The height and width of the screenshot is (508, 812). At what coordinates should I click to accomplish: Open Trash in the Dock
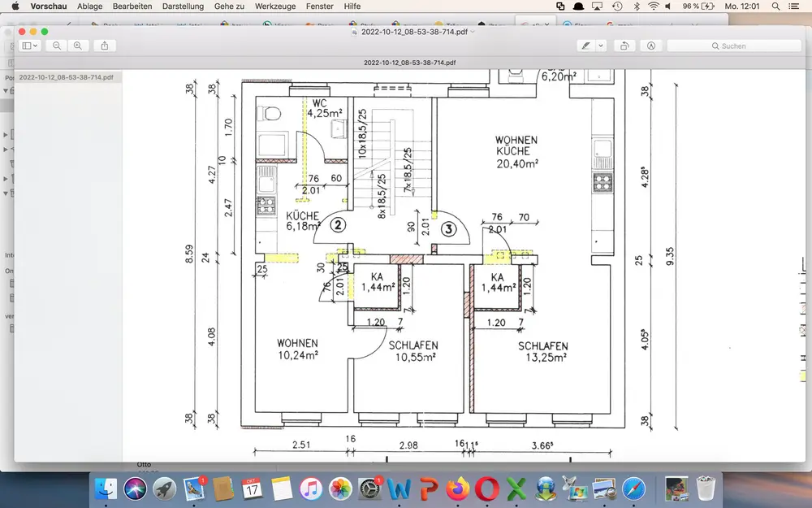(706, 488)
